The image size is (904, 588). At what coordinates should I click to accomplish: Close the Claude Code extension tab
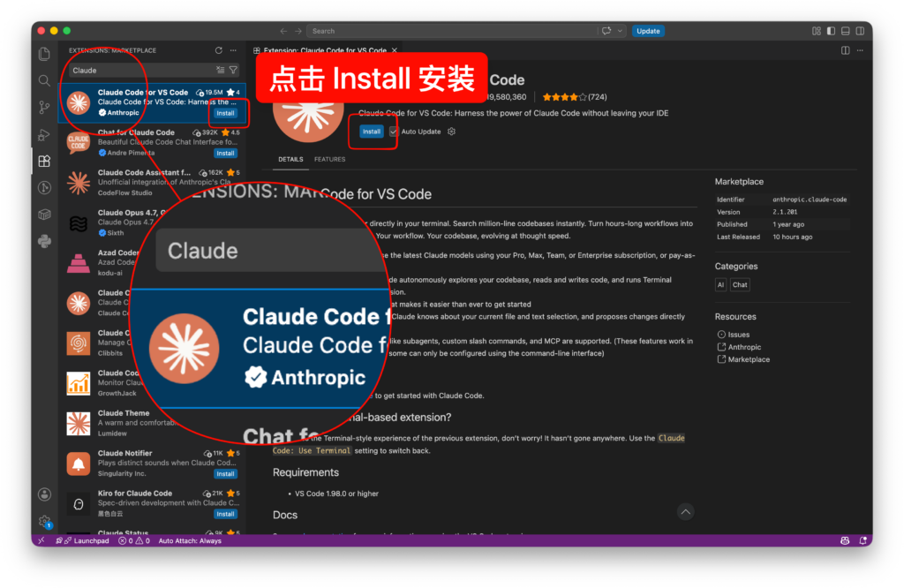point(395,50)
